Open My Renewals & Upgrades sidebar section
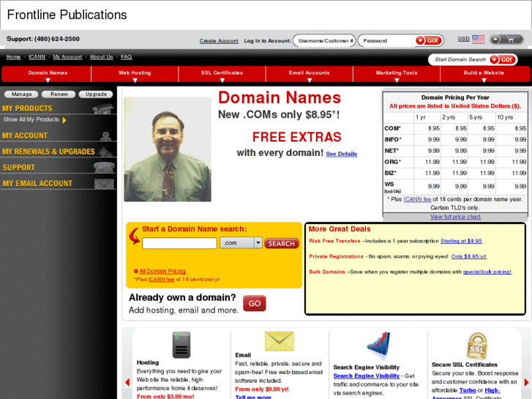Viewport: 532px width, 399px height. coord(48,152)
